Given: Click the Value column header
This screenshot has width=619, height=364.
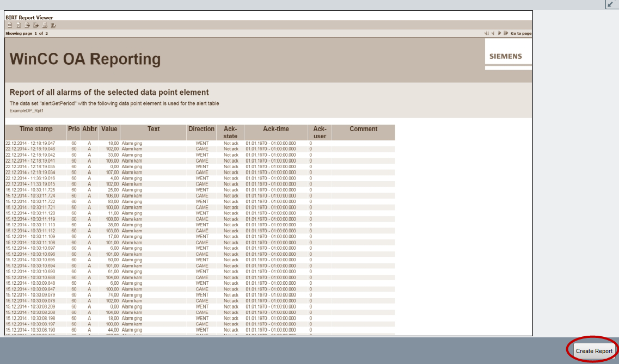Looking at the screenshot, I should (109, 132).
